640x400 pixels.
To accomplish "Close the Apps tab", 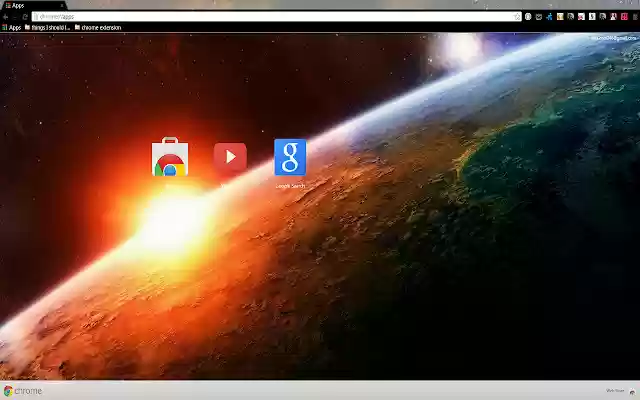I will coord(62,6).
